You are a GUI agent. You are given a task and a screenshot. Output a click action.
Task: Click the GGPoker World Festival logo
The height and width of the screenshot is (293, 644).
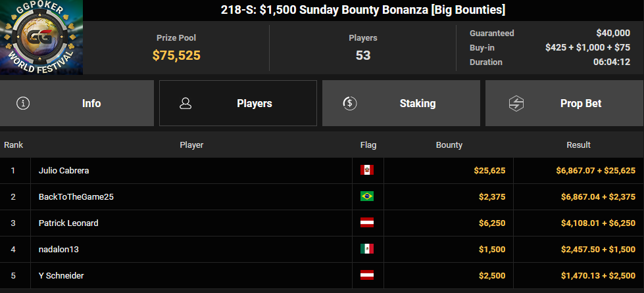tap(41, 37)
